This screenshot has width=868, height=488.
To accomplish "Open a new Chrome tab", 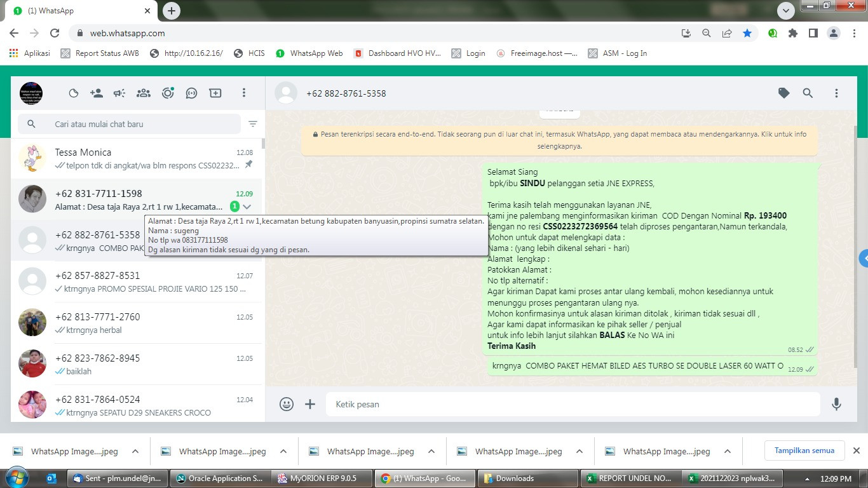I will pos(172,11).
